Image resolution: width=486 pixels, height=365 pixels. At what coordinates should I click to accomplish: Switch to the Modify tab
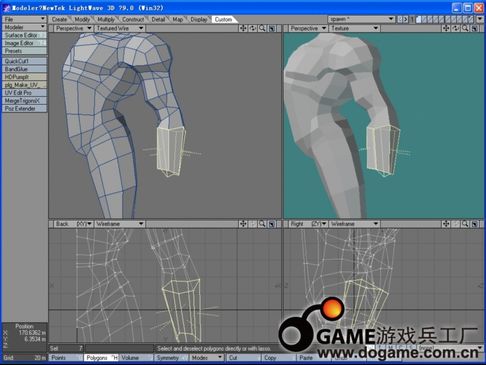pyautogui.click(x=82, y=20)
